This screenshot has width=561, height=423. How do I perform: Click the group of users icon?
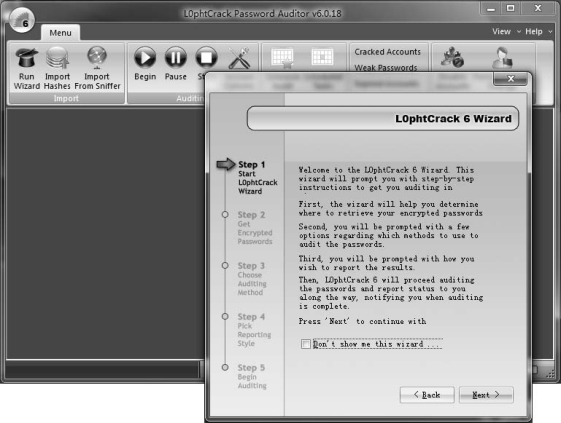tap(452, 57)
